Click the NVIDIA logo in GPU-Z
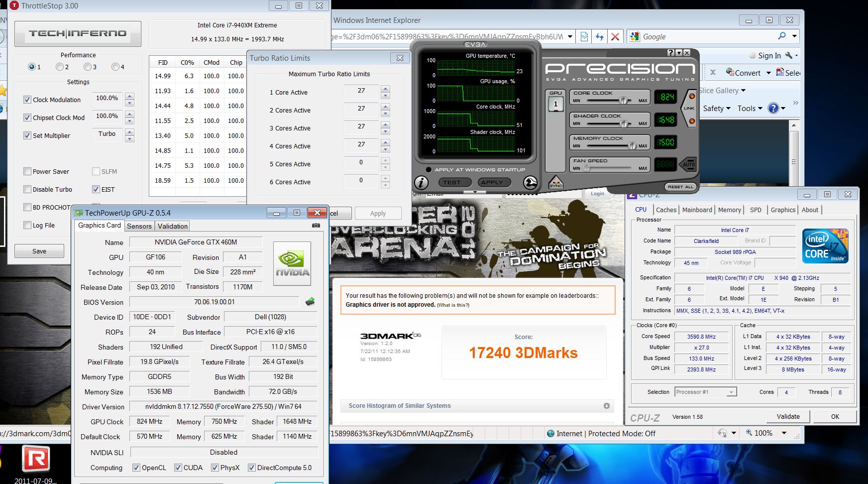Screen dimensions: 868x484 (x=292, y=263)
